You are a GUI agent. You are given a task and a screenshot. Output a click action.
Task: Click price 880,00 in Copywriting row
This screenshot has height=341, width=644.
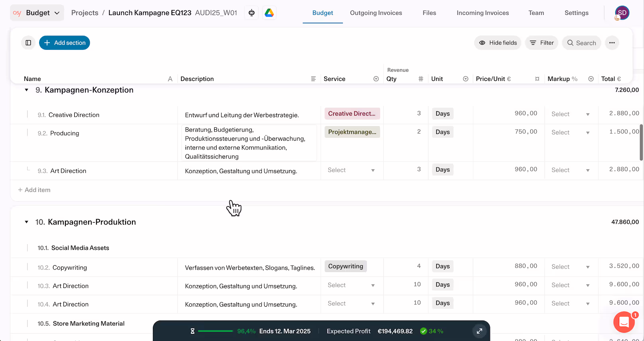click(x=526, y=266)
